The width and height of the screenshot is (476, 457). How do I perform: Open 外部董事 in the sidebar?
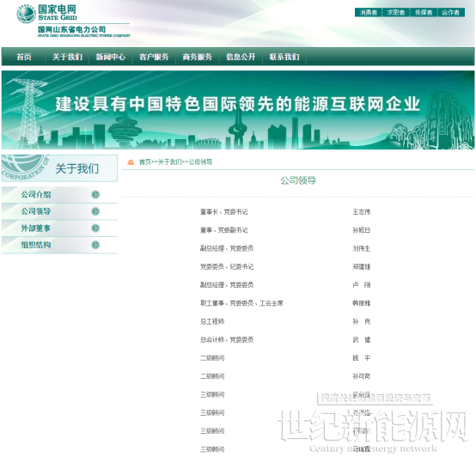point(36,228)
